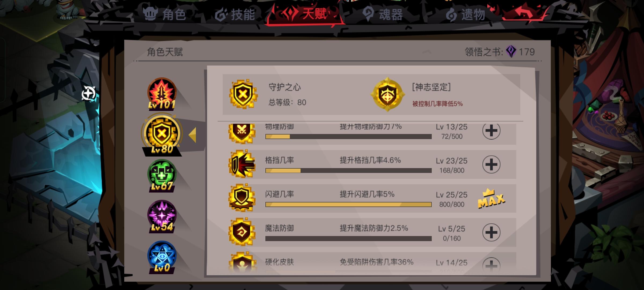The image size is (644, 290).
Task: Upgrade 硬化皮肤 with its plus button
Action: click(x=491, y=264)
